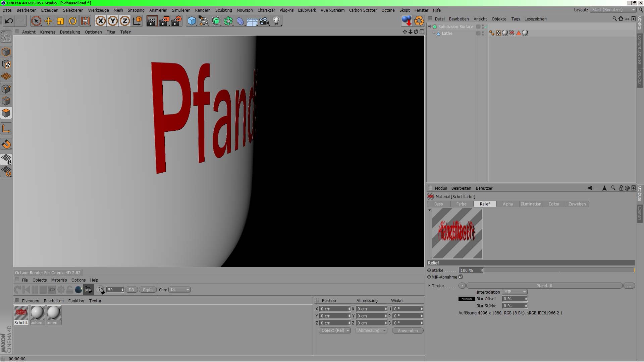Enable the snapping magnet tool
The image size is (644, 362).
6,144
